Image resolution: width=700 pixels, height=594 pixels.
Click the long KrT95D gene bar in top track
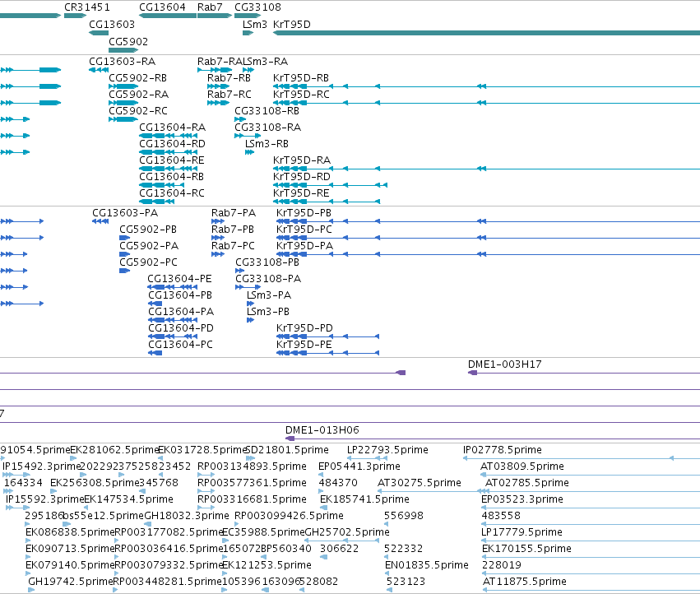486,33
